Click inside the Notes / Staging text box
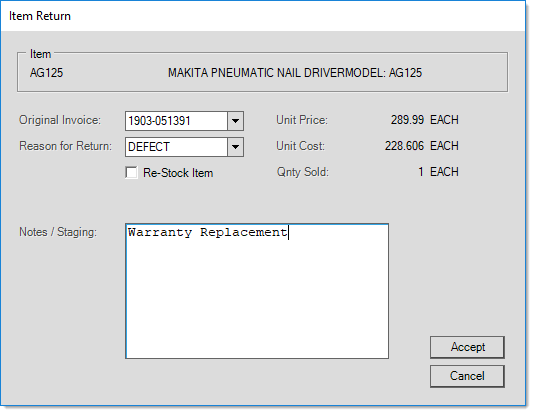Image resolution: width=533 pixels, height=413 pixels. point(257,291)
